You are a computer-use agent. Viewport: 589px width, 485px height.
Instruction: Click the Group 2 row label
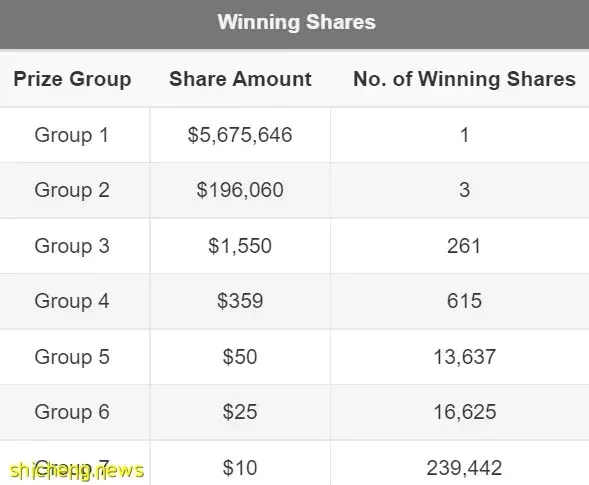72,190
